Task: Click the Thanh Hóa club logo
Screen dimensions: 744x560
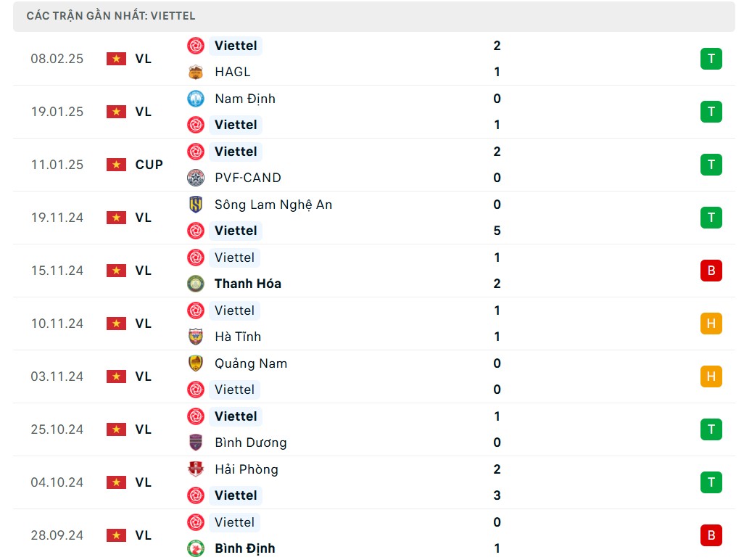Action: 195,284
